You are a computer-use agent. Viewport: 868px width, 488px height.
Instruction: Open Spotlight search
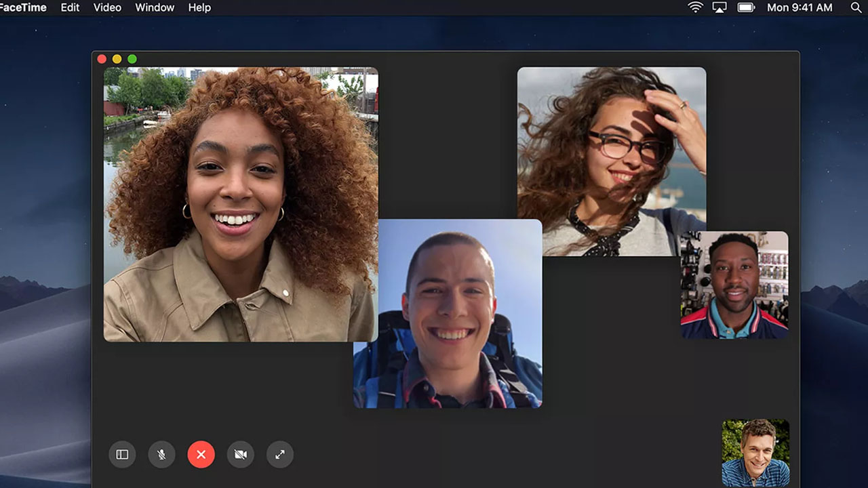856,7
